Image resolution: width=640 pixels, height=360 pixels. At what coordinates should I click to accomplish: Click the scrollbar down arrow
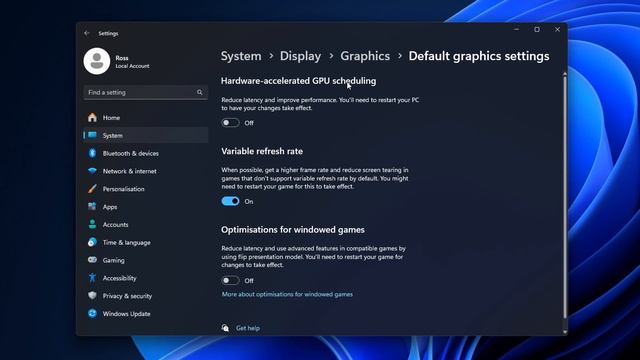point(565,332)
